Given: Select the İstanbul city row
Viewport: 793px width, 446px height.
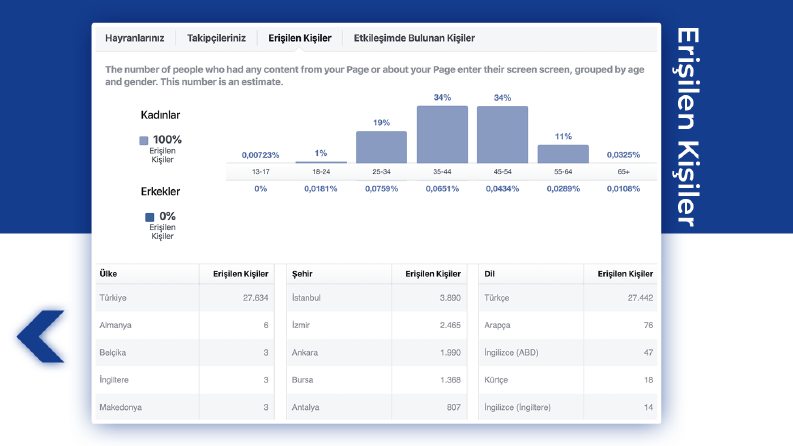Looking at the screenshot, I should tap(377, 298).
